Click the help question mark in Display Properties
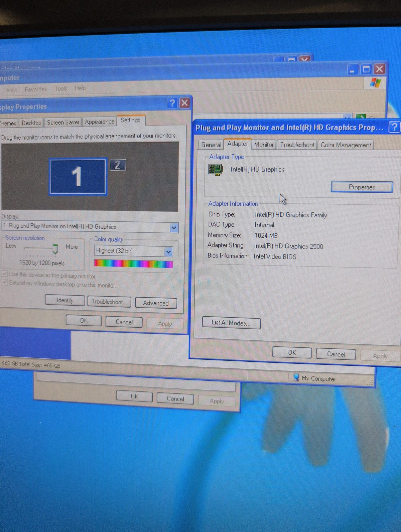Viewport: 401px width, 532px height. (172, 103)
